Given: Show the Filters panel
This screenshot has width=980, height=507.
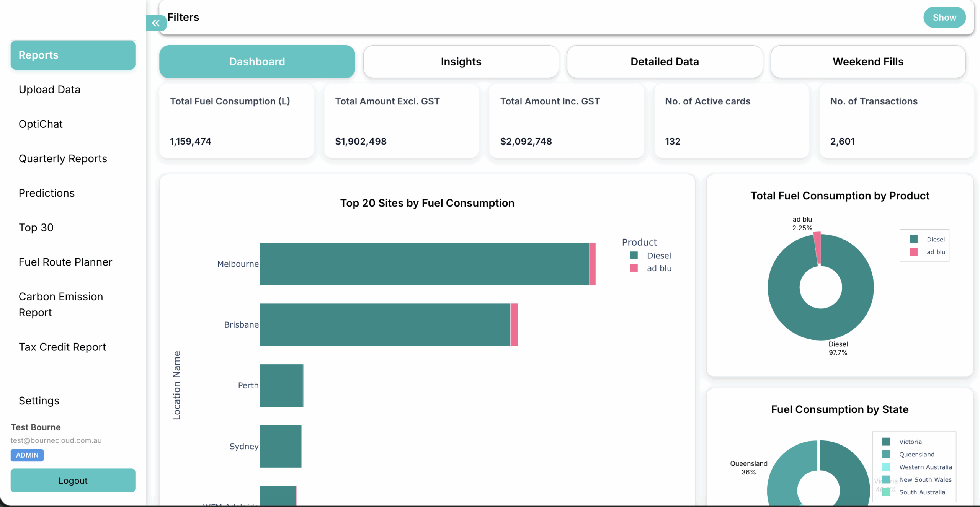Looking at the screenshot, I should (944, 18).
